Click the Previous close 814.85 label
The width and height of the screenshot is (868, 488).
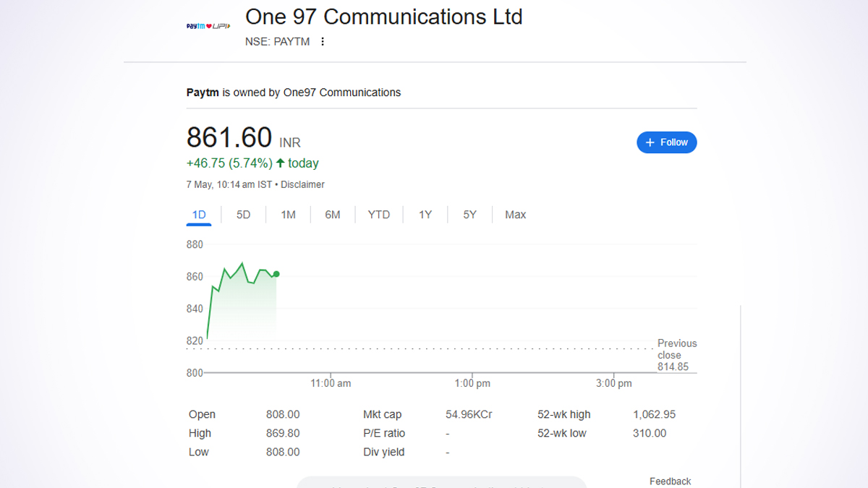[676, 355]
